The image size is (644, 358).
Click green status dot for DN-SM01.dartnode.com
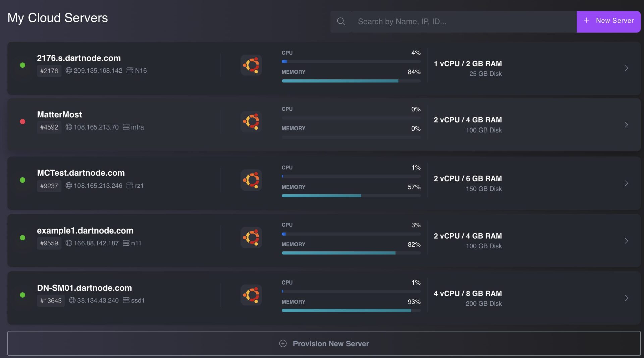tap(23, 295)
